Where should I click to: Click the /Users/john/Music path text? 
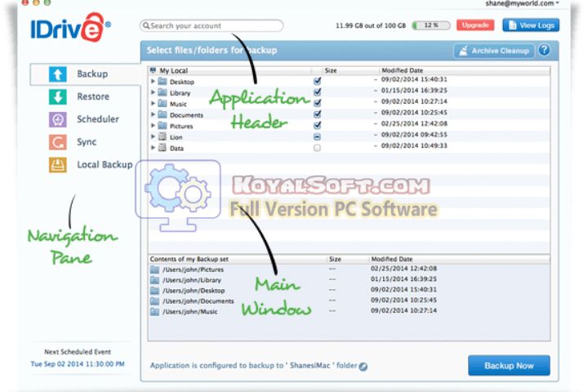point(189,312)
